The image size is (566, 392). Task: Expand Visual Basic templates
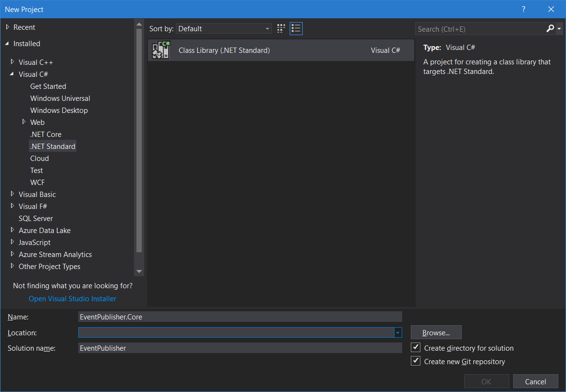12,194
